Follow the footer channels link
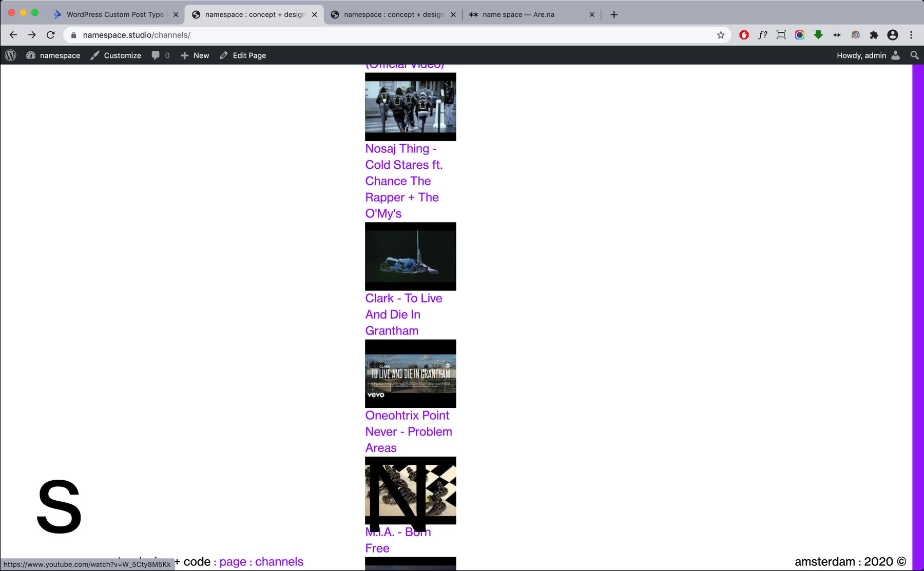Screen dimensions: 924x571 point(279,562)
